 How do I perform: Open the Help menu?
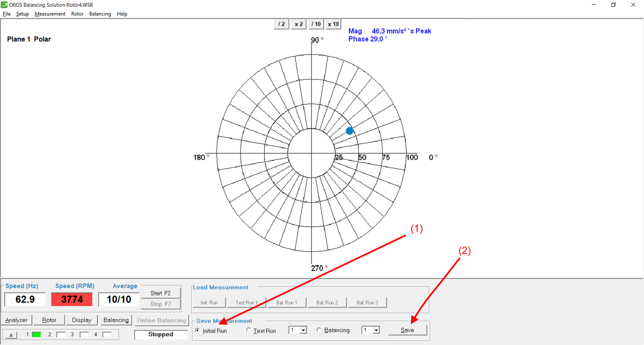click(x=122, y=14)
